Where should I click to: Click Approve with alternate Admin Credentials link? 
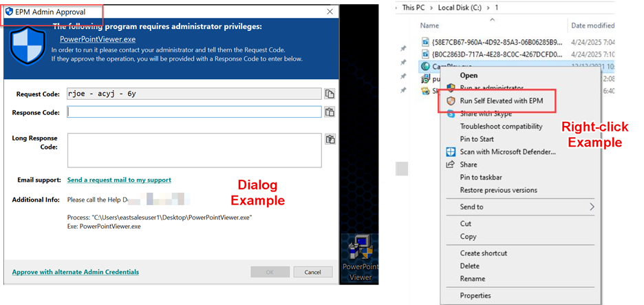[x=75, y=272]
